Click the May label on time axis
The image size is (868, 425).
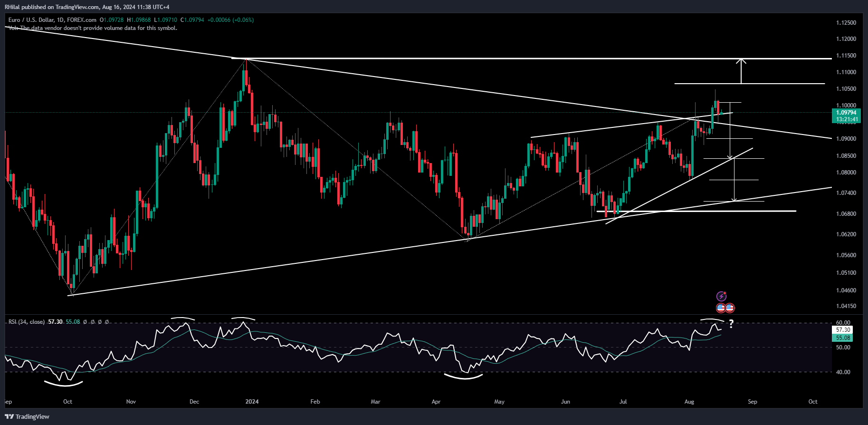click(499, 402)
